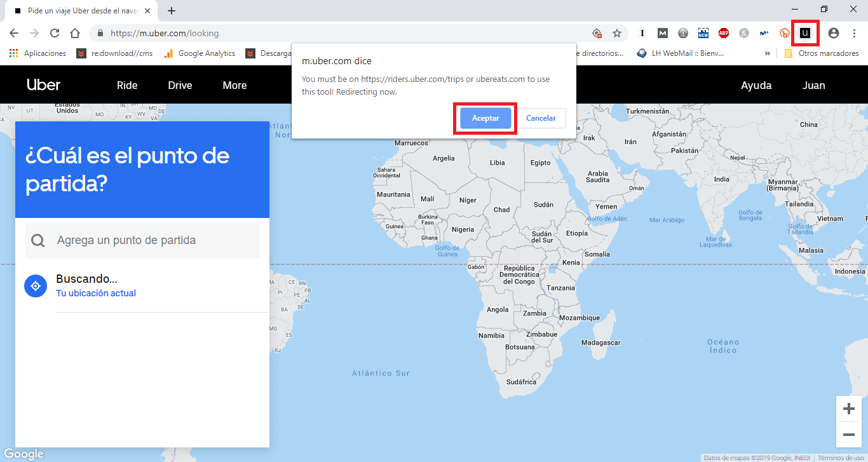Click the Uber extension icon in toolbar

tap(806, 33)
